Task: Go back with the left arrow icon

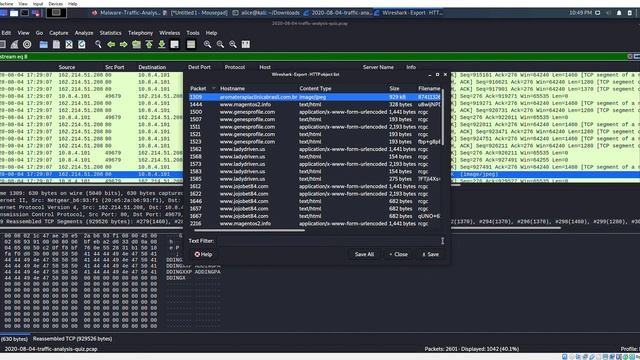Action: pos(111,44)
